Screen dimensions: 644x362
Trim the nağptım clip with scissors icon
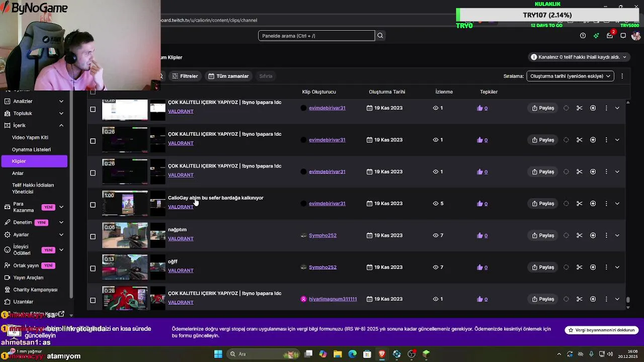coord(580,235)
